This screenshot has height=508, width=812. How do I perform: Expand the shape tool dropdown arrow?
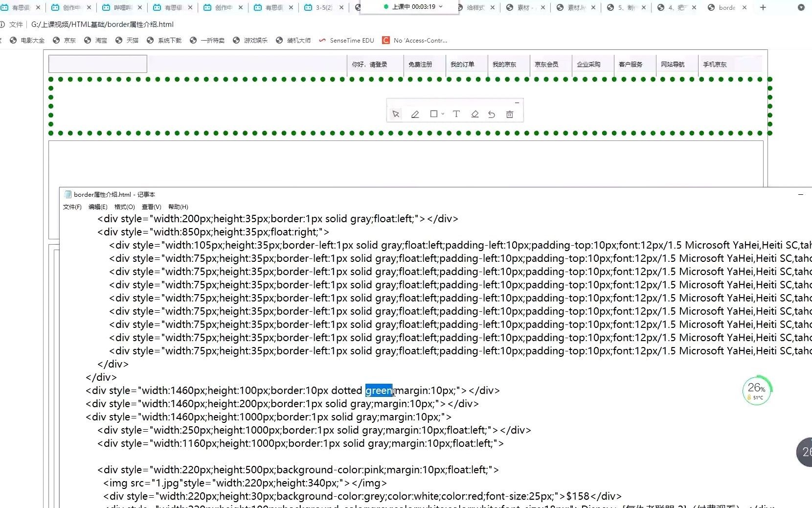click(443, 114)
